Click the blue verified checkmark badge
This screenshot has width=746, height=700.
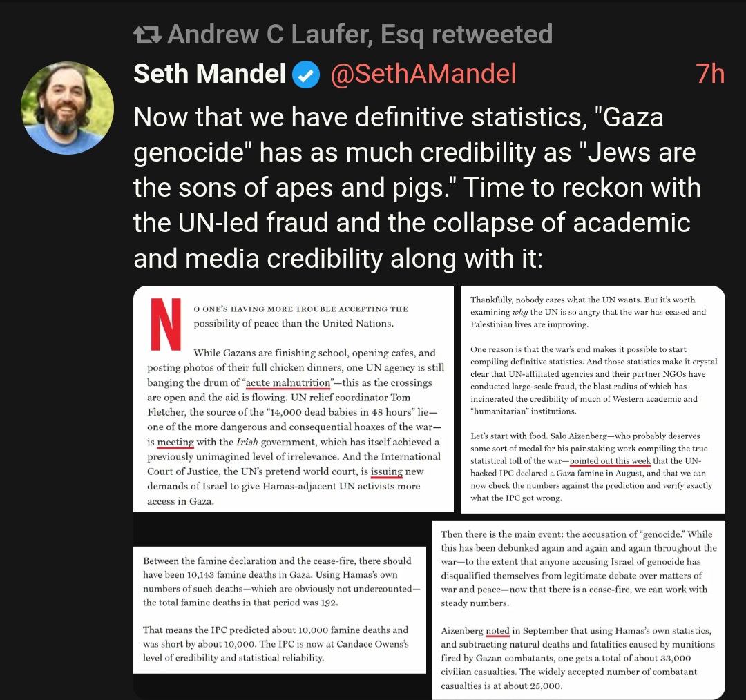[307, 75]
